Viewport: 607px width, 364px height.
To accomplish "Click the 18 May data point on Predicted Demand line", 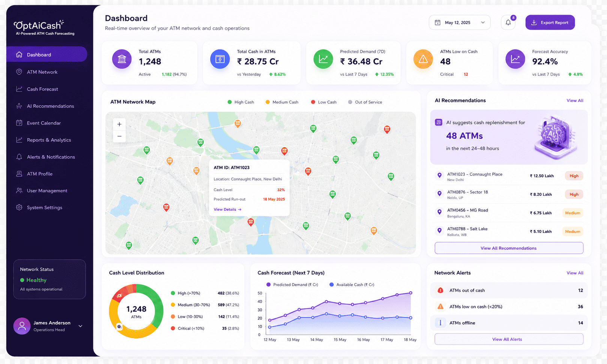I will pyautogui.click(x=411, y=293).
